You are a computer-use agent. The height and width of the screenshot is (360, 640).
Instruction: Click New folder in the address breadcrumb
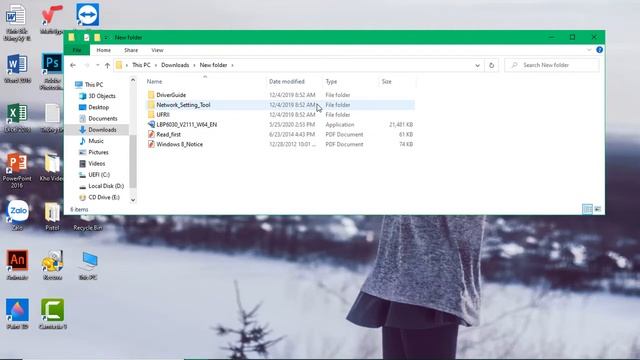213,65
